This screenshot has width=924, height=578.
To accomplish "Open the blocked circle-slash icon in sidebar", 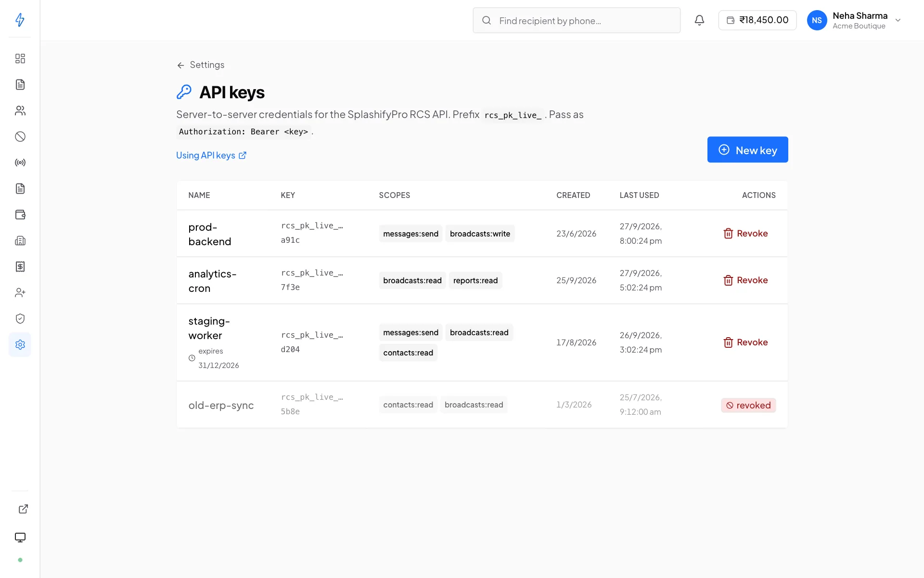I will pyautogui.click(x=20, y=136).
